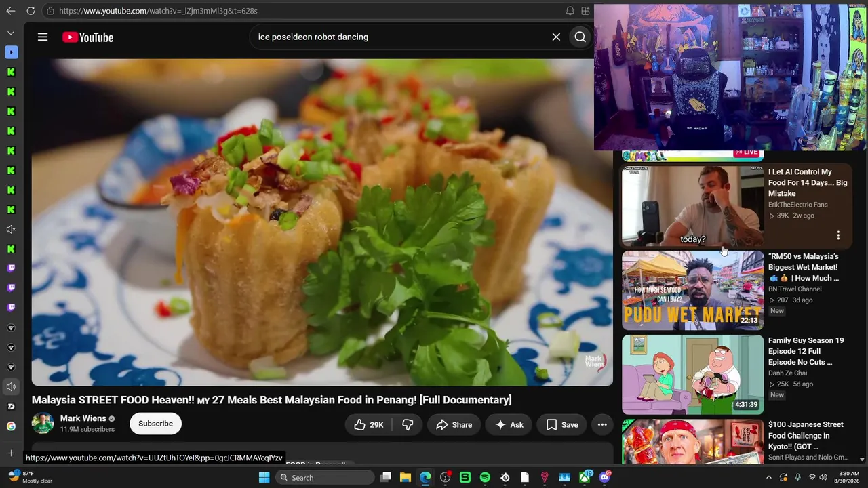
Task: Open the pink pin app on the taskbar
Action: (545, 478)
